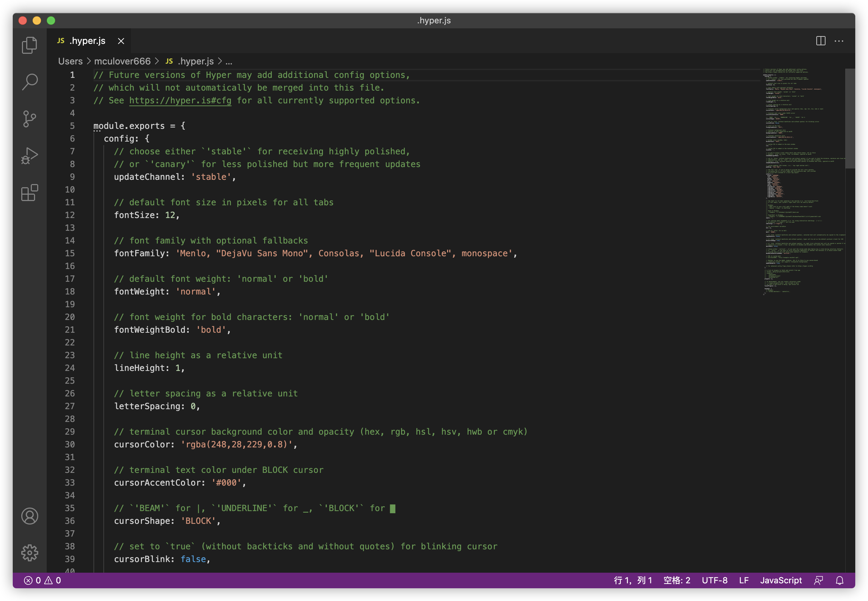Click the lineHeight property name

[x=139, y=368]
